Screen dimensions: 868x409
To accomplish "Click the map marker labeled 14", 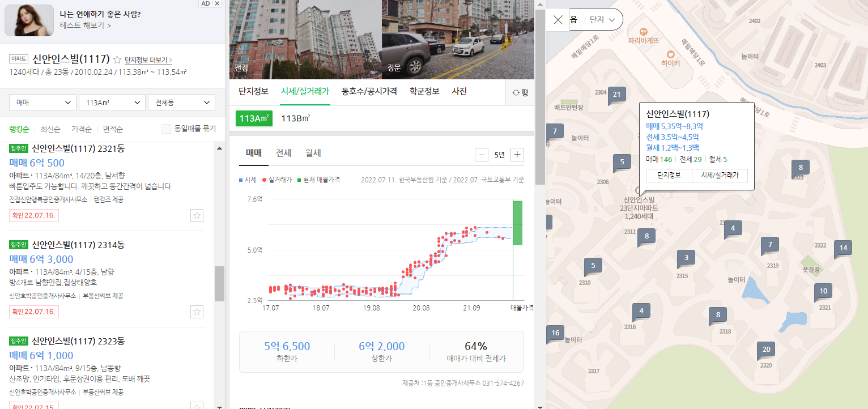I will (843, 248).
